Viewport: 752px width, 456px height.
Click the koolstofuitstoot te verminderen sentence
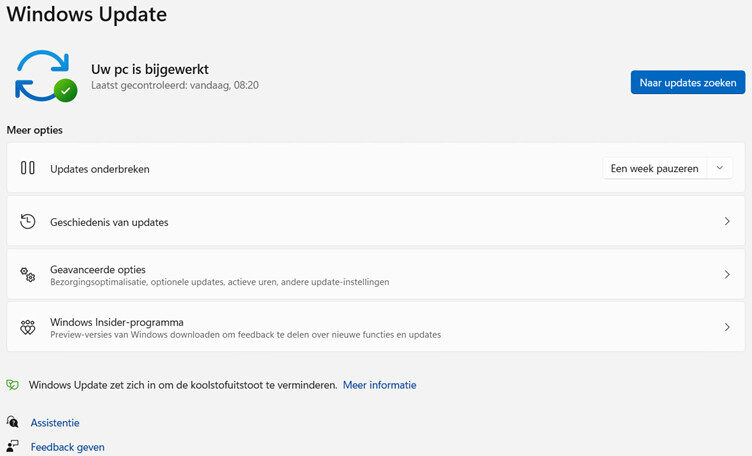tap(183, 385)
